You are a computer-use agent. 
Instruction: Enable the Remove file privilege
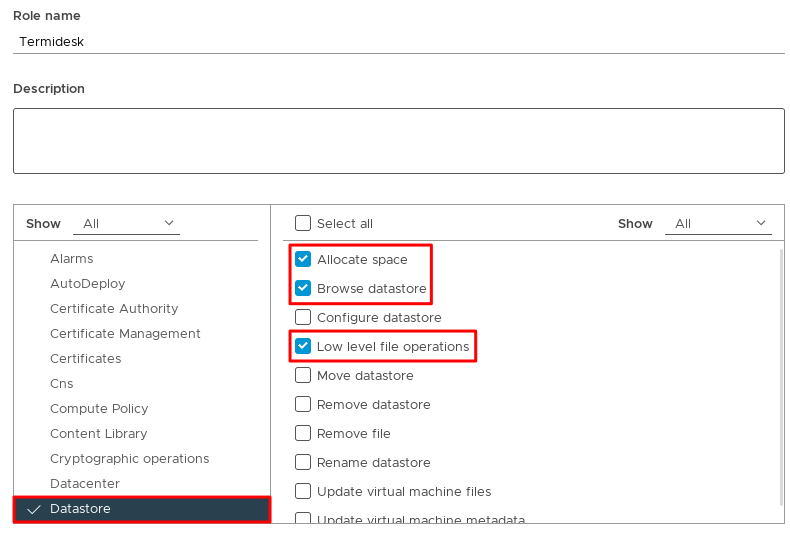tap(303, 434)
